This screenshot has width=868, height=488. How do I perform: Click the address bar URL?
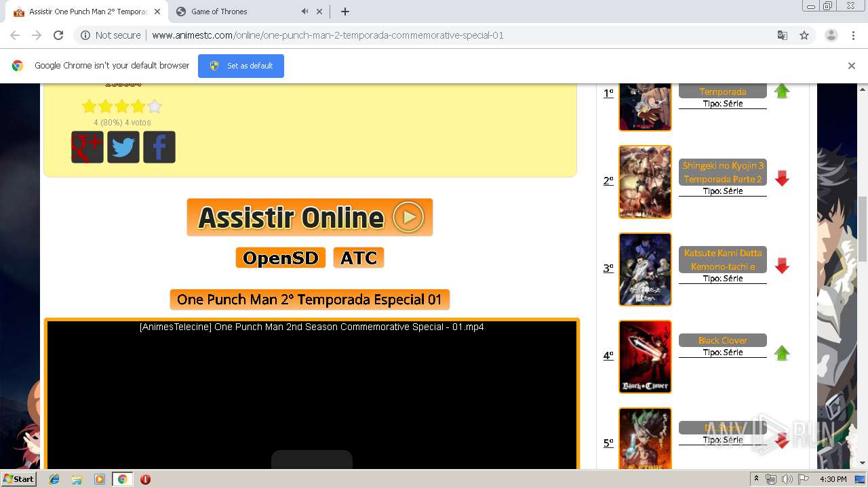[x=328, y=35]
